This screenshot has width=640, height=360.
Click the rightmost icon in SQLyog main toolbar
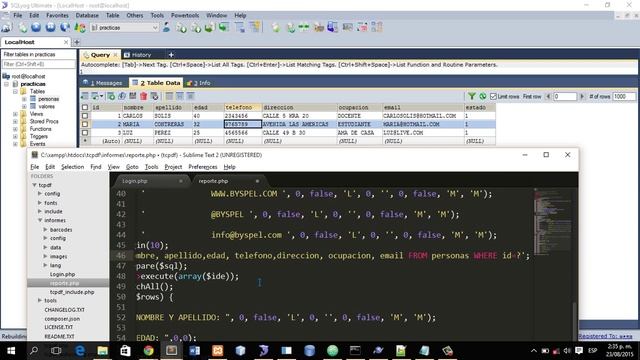click(377, 27)
